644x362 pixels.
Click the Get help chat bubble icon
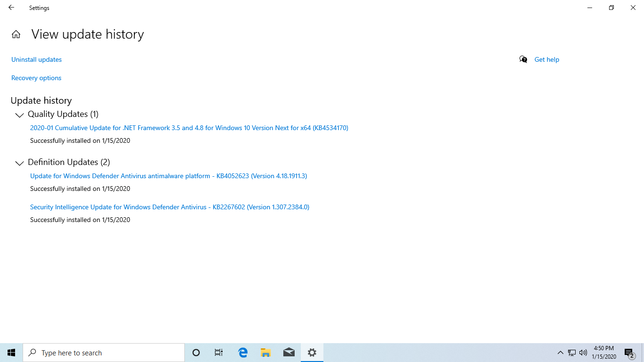tap(523, 59)
